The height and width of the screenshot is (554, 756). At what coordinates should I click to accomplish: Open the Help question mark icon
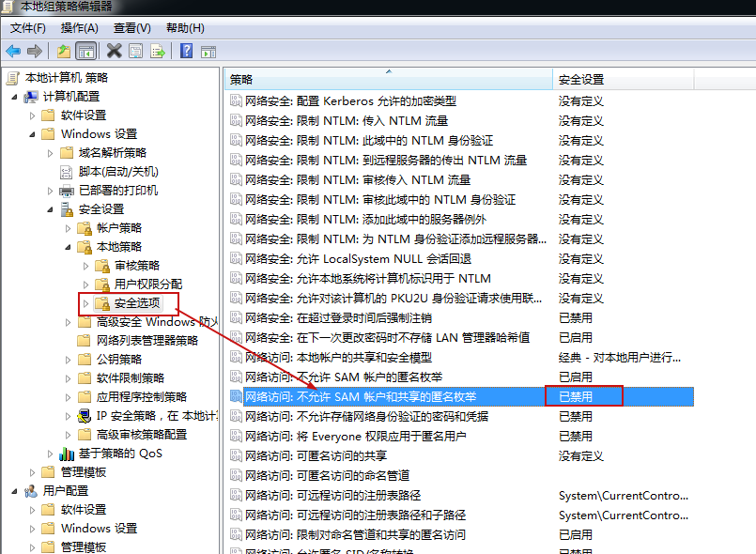pyautogui.click(x=187, y=51)
